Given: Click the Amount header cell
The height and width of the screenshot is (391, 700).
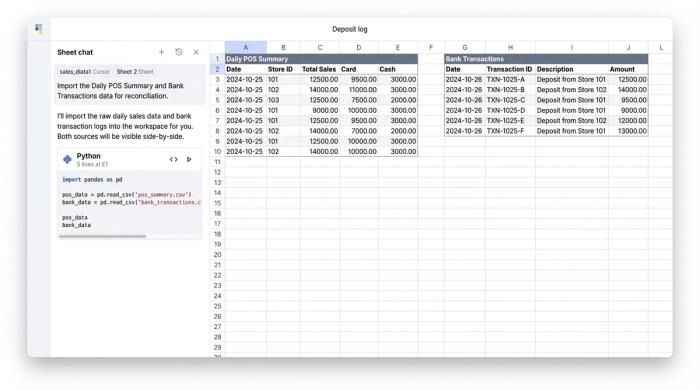Looking at the screenshot, I should click(628, 69).
